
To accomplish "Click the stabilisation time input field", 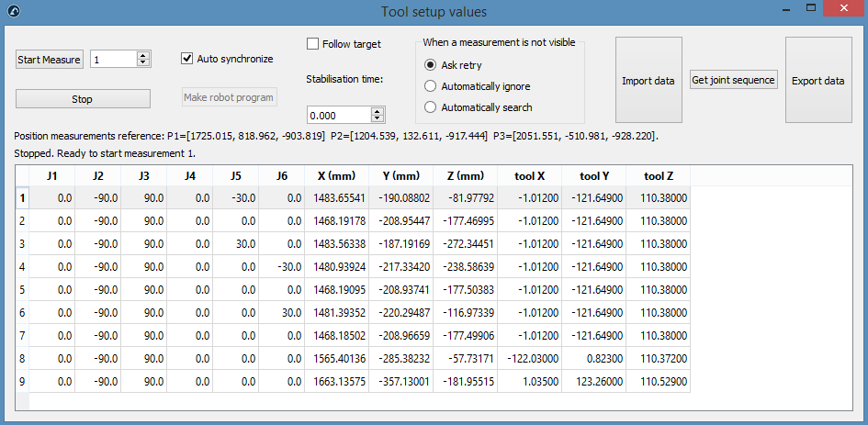I will tap(338, 116).
